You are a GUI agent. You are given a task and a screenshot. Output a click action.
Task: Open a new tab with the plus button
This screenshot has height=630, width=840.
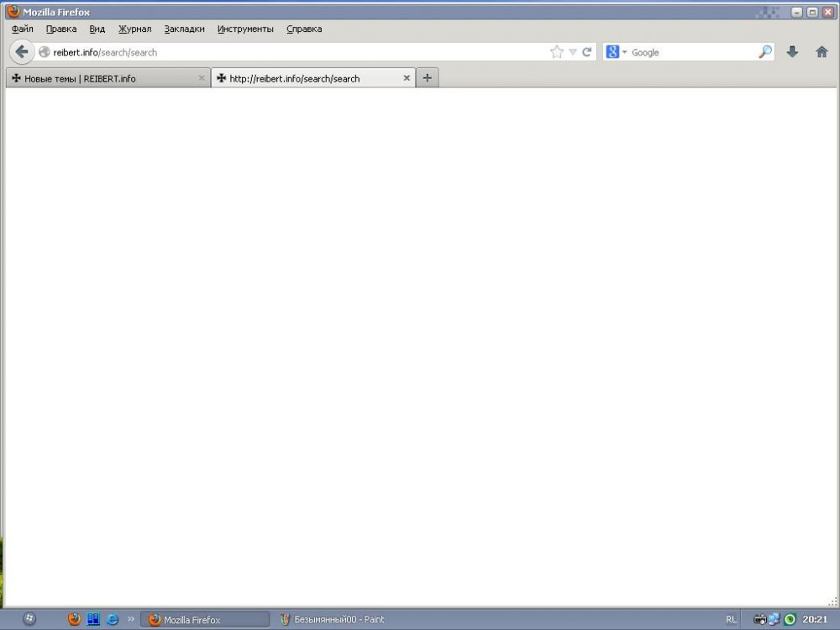[427, 78]
